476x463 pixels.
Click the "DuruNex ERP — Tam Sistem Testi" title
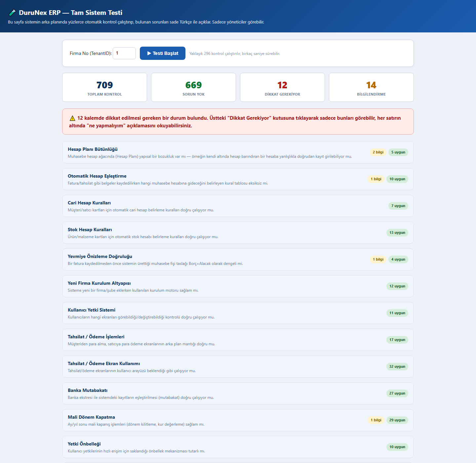click(70, 13)
